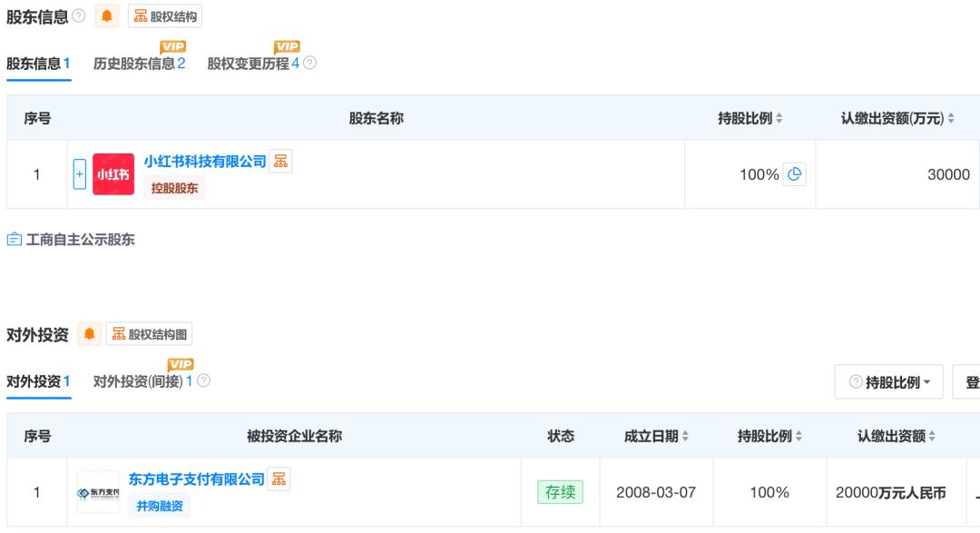The image size is (980, 533).
Task: Click the help icon next to 股东信息 title
Action: click(x=77, y=15)
